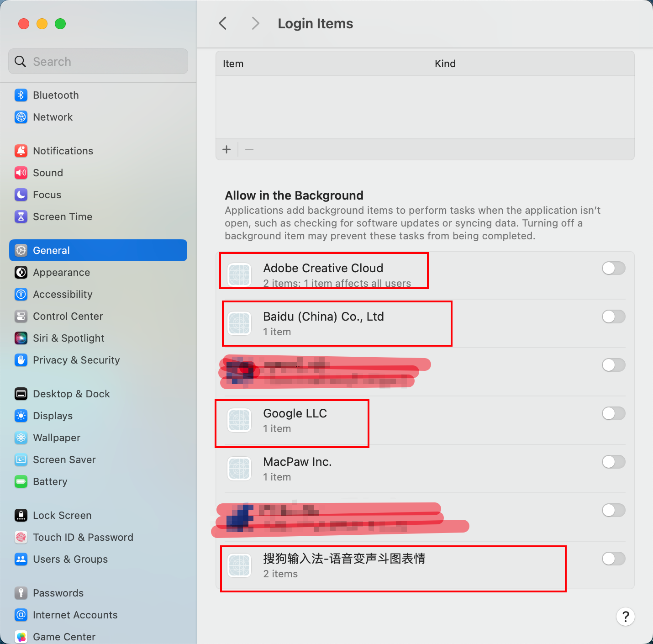653x644 pixels.
Task: Click the Privacy & Security hand icon
Action: tap(21, 360)
